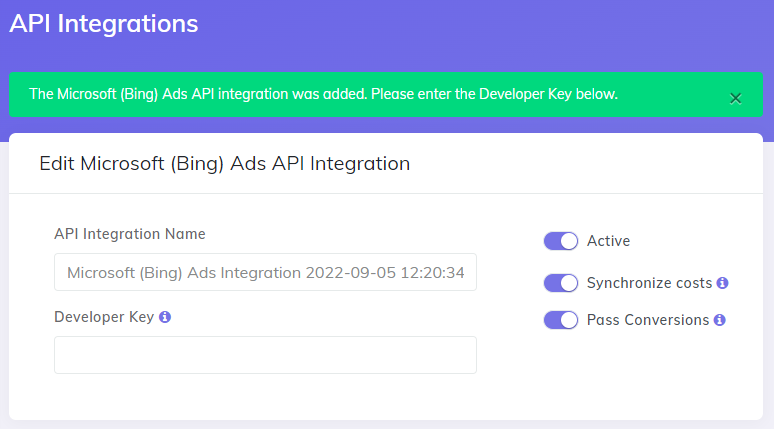Image resolution: width=774 pixels, height=429 pixels.
Task: Focus the API Integration Name field
Action: pyautogui.click(x=266, y=272)
